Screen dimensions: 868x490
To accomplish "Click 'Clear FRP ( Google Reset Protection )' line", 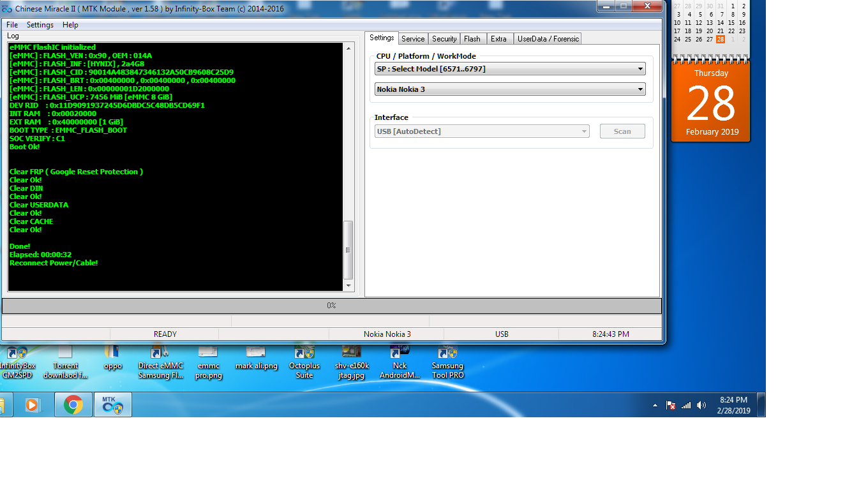I will (x=76, y=172).
